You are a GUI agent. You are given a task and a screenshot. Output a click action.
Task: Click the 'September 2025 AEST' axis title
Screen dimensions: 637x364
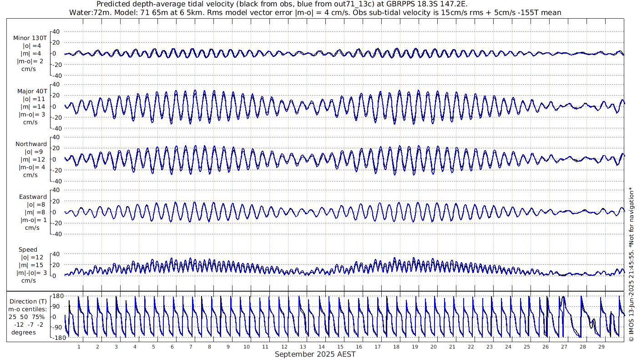pyautogui.click(x=315, y=354)
